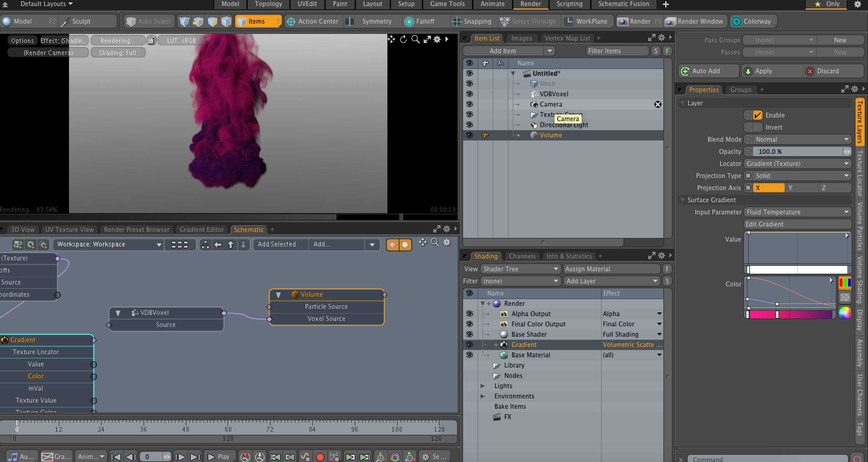Toggle the Falloff tool icon
Viewport: 868px width, 462px height.
click(x=409, y=21)
